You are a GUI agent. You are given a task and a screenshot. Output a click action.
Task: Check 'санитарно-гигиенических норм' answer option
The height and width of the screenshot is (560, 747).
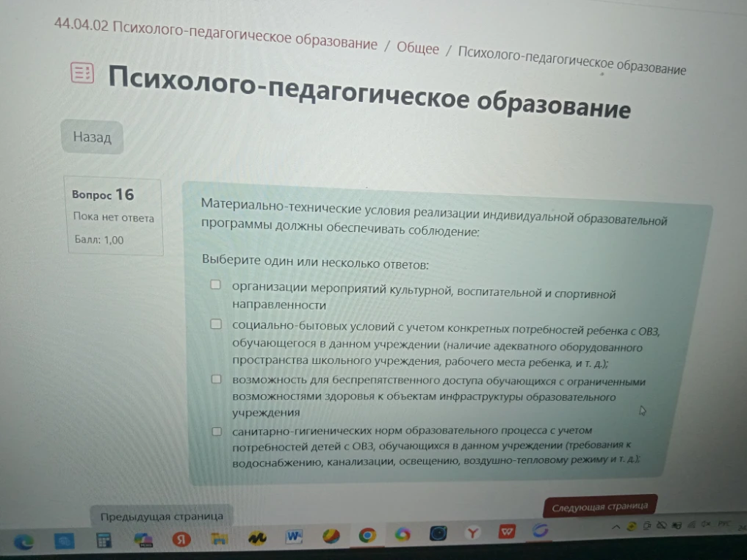(217, 432)
